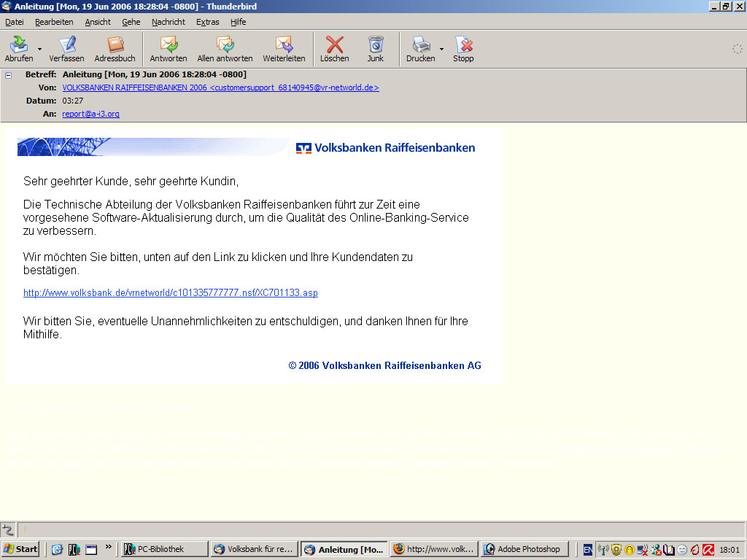Screen dimensions: 747x560
Task: Click the sender address link VOLKSBANKEN RAIFFEISENBANKEN 2006
Action: pyautogui.click(x=220, y=87)
